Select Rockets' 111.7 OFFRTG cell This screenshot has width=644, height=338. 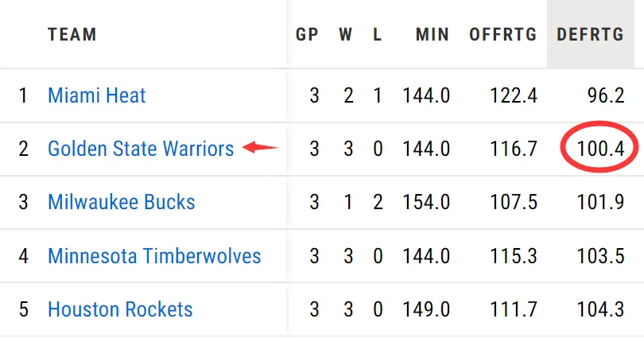point(514,309)
